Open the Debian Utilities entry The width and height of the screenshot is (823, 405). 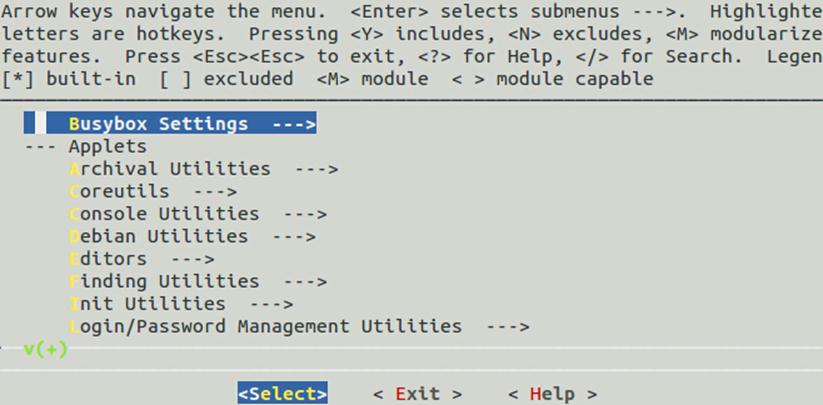158,236
